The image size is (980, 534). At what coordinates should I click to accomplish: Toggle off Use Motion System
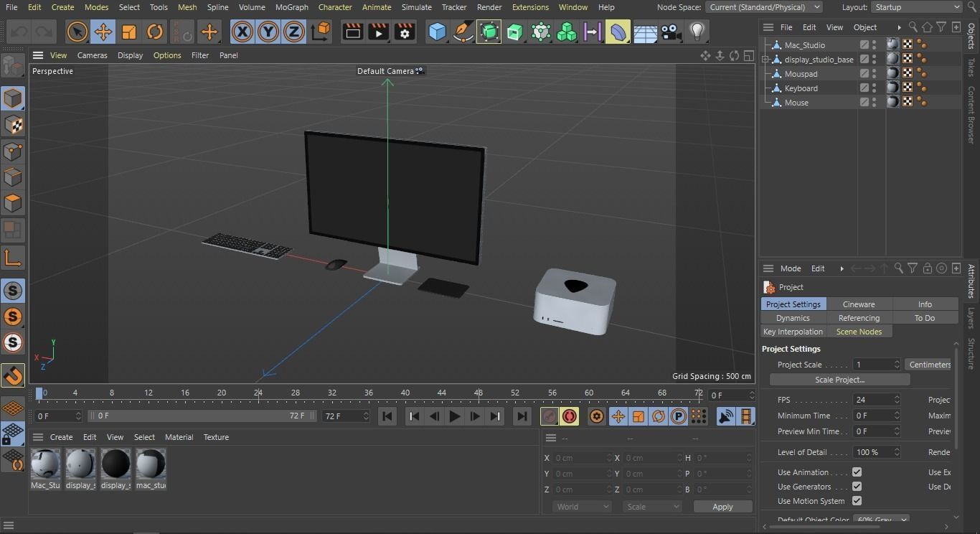point(857,501)
